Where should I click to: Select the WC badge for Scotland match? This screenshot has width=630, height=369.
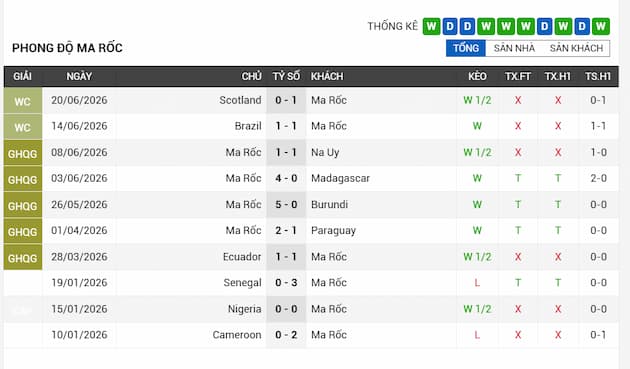pos(22,100)
